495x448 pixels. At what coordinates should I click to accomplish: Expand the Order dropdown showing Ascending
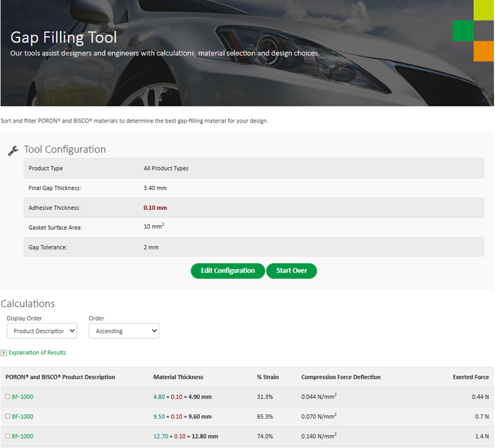124,331
